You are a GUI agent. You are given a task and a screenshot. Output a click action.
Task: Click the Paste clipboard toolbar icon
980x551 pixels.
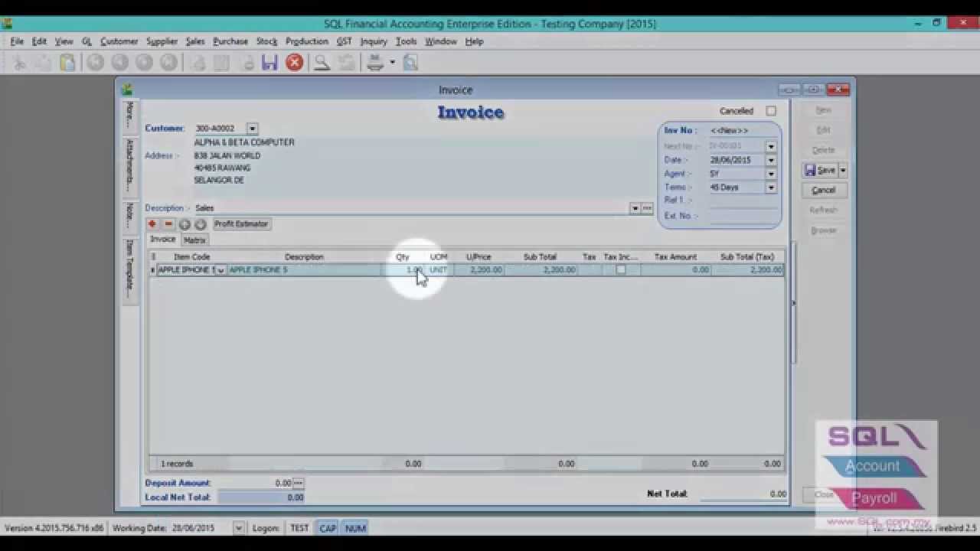coord(68,63)
